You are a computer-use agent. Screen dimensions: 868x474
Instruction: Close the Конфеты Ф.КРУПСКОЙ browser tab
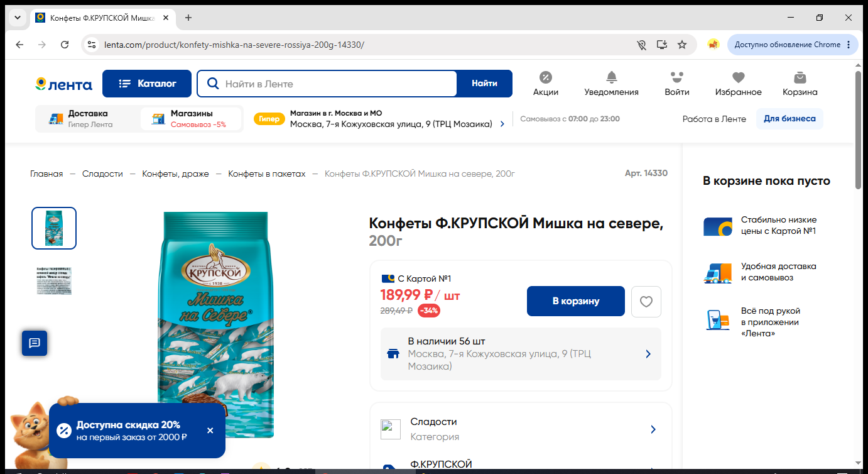(166, 18)
